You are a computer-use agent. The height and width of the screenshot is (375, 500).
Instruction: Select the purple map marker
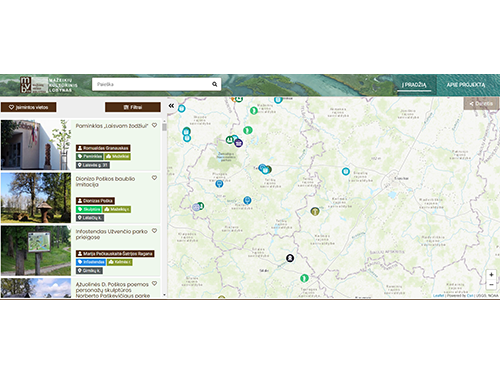click(238, 143)
